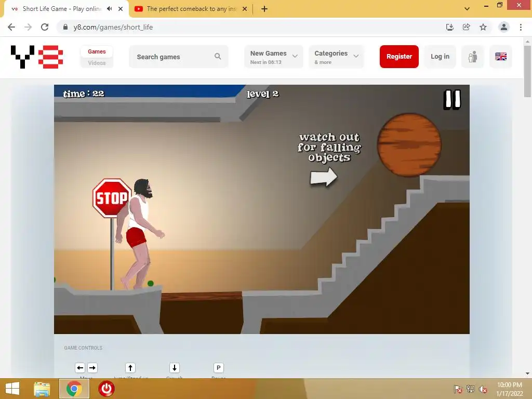Click the muted volume tray icon
The image size is (532, 399).
pos(483,389)
